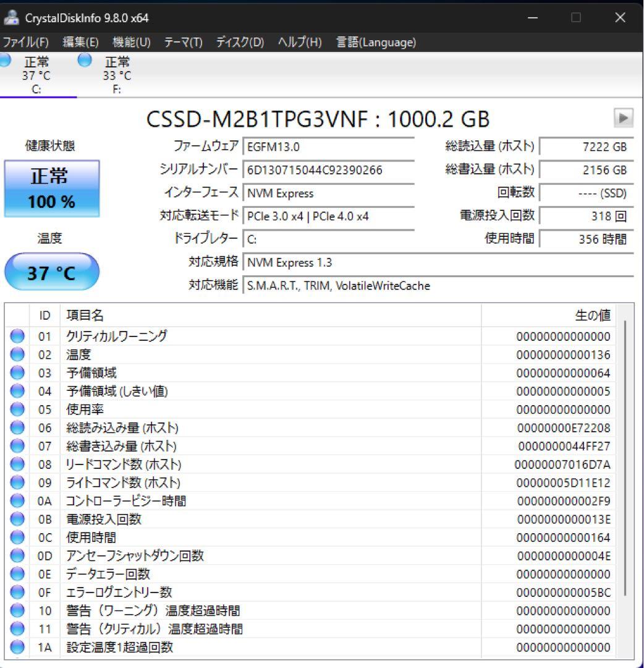Open the ヘルプ(H) menu

tap(300, 42)
